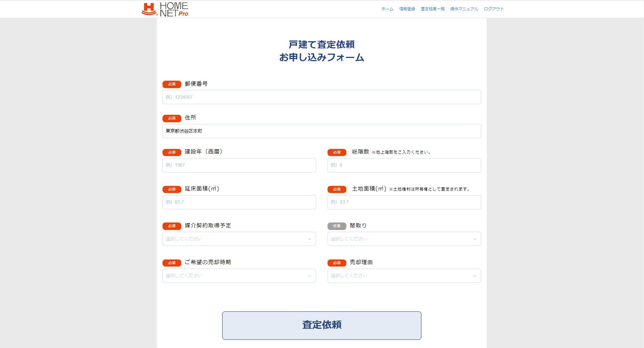Image resolution: width=644 pixels, height=348 pixels.
Task: Focus the 郵便番号 input field
Action: [321, 97]
